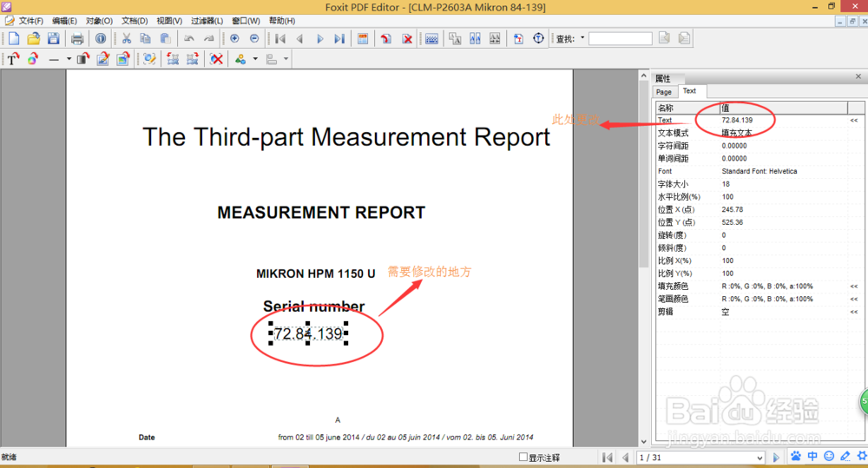Viewport: 868px width, 468px height.
Task: Delete page with the red X page icon
Action: [407, 39]
